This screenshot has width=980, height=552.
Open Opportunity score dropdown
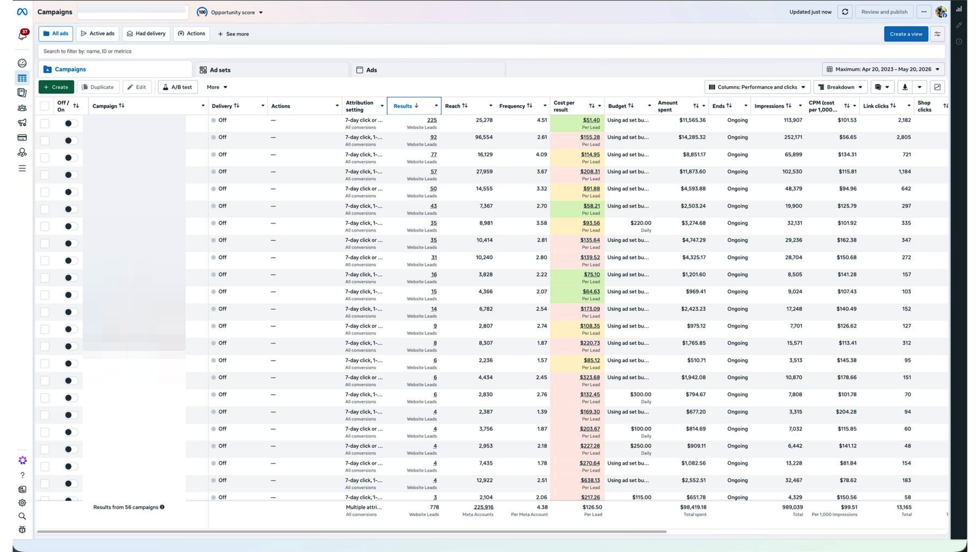[230, 12]
